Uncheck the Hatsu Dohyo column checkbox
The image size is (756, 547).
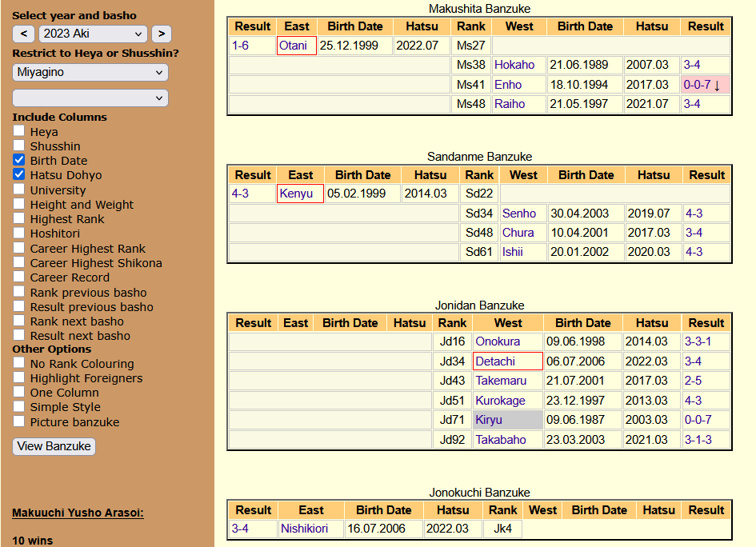tap(19, 174)
